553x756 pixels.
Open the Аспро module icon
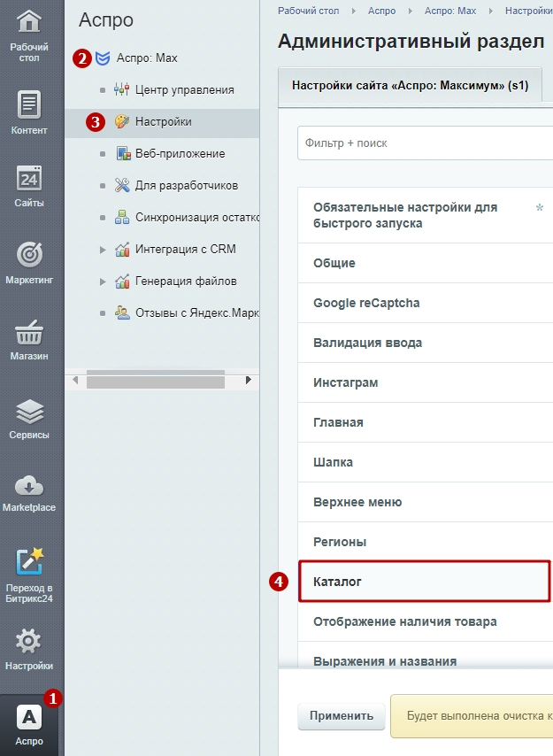point(29,717)
